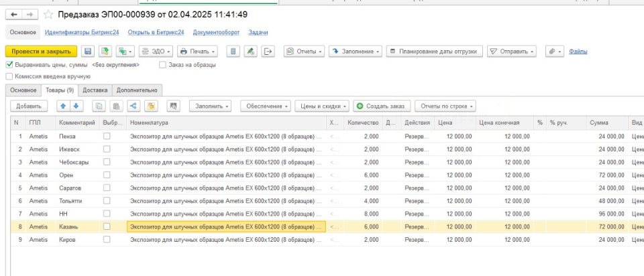Open the paperclip attachments dropdown
This screenshot has width=644, height=276.
(555, 52)
